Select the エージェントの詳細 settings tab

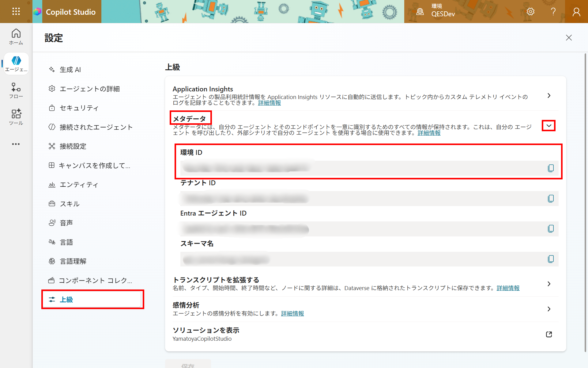tap(92, 89)
